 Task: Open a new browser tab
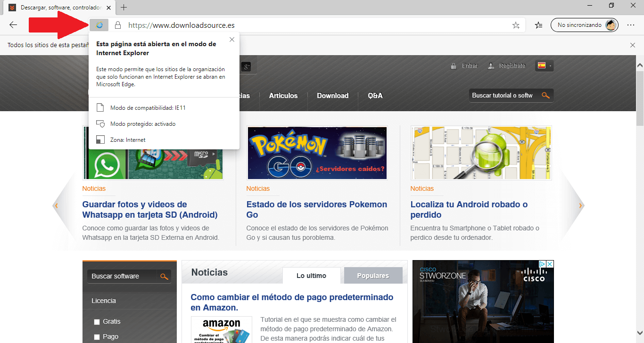[x=124, y=8]
